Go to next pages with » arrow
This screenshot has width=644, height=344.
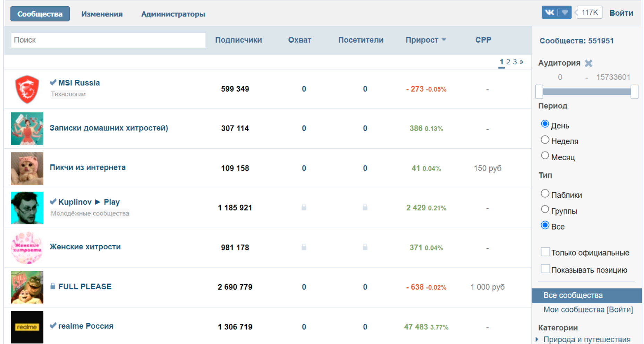coord(521,62)
